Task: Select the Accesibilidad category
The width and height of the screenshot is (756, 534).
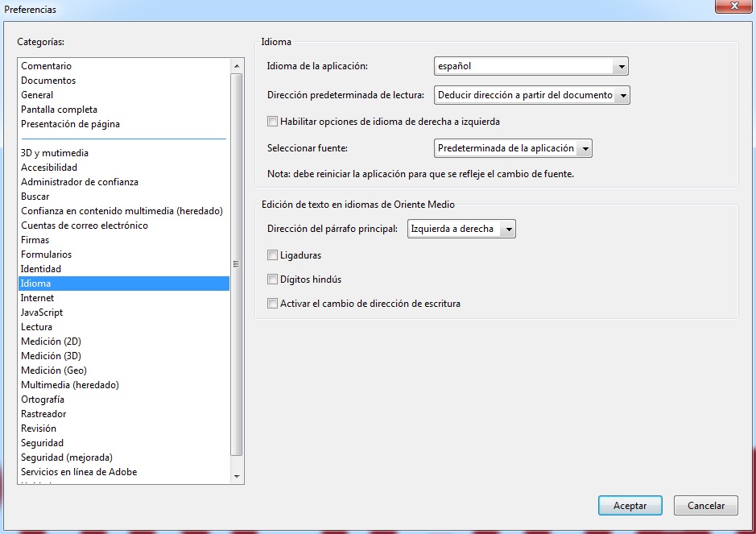Action: pos(50,167)
